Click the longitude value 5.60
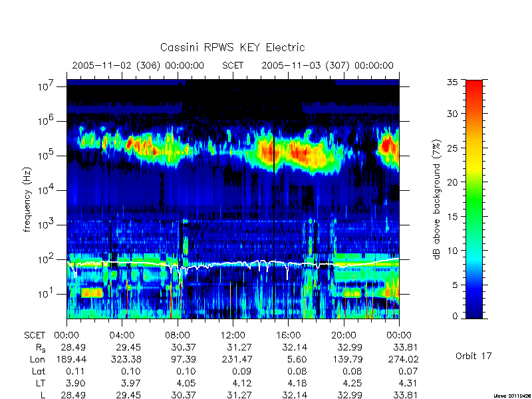 tap(297, 359)
